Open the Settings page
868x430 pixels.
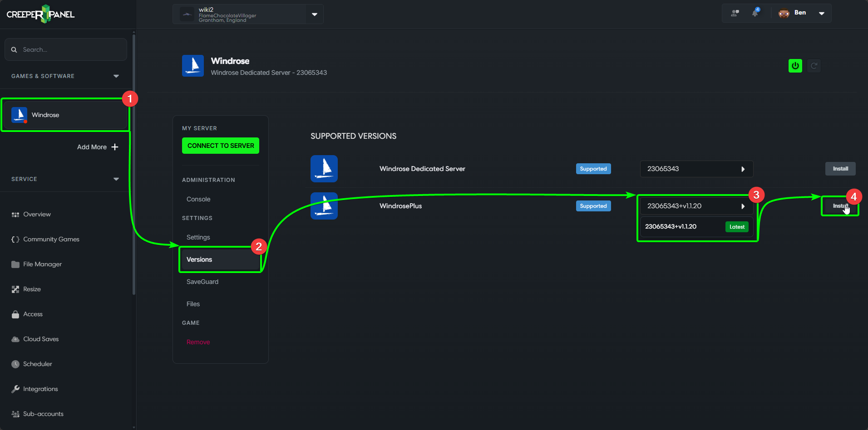[198, 237]
